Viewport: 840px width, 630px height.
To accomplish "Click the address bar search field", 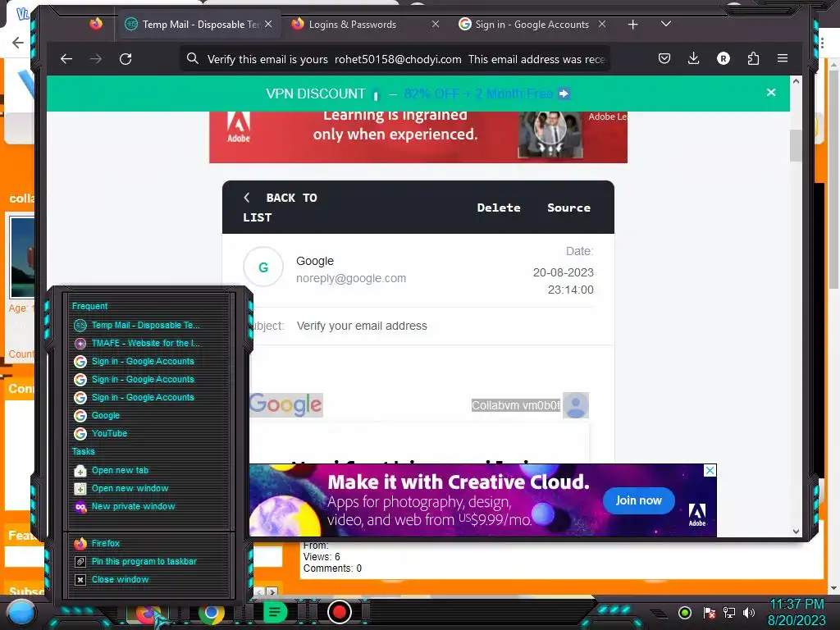I will point(395,59).
